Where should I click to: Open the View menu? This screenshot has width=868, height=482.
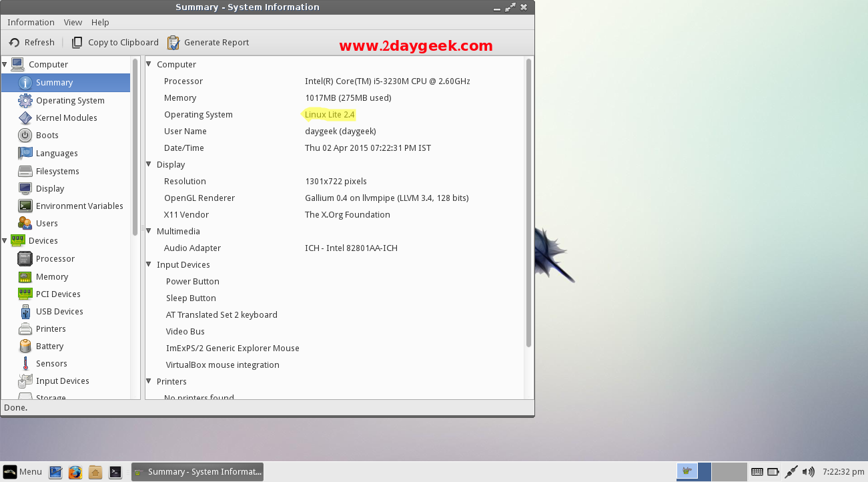pyautogui.click(x=73, y=23)
